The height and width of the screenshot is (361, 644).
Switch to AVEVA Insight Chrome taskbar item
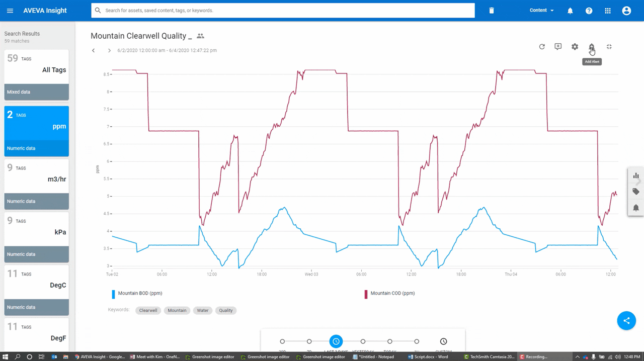100,356
